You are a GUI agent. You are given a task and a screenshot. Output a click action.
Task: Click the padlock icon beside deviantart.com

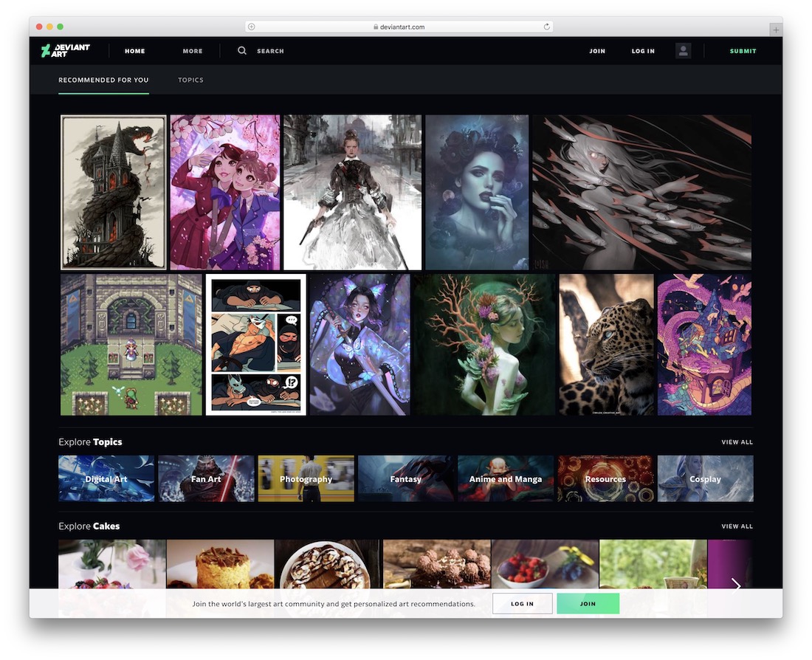(x=376, y=27)
